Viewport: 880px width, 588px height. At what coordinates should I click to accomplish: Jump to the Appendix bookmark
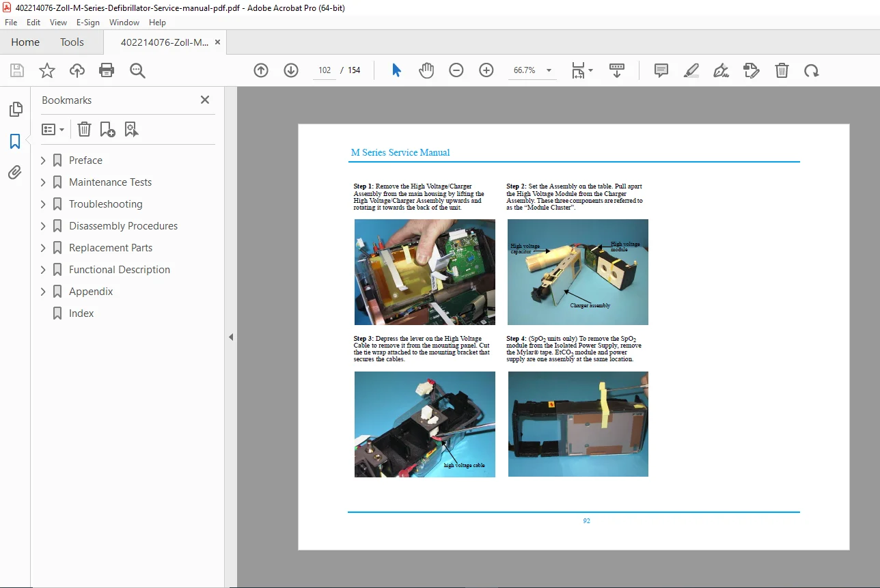91,292
